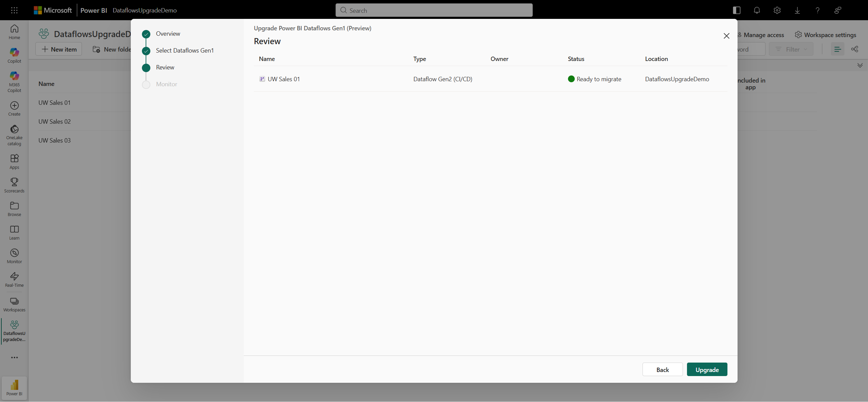Click UW Sales 01 in review table

pyautogui.click(x=283, y=79)
